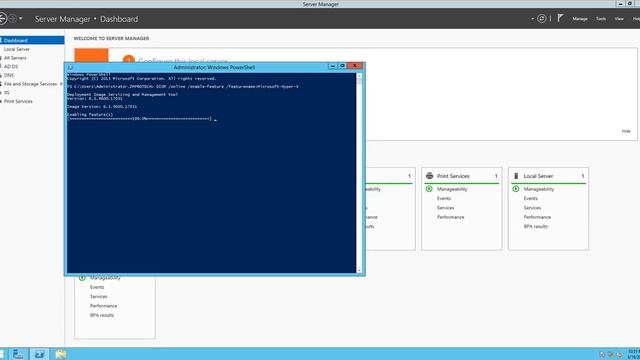The width and height of the screenshot is (640, 360).
Task: Open the Tools menu
Action: [x=601, y=19]
